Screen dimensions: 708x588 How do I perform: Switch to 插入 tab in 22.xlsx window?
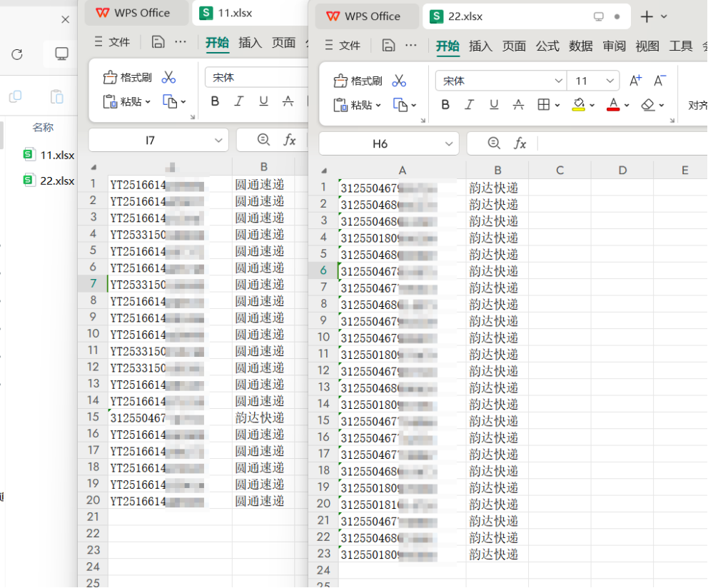(x=480, y=46)
